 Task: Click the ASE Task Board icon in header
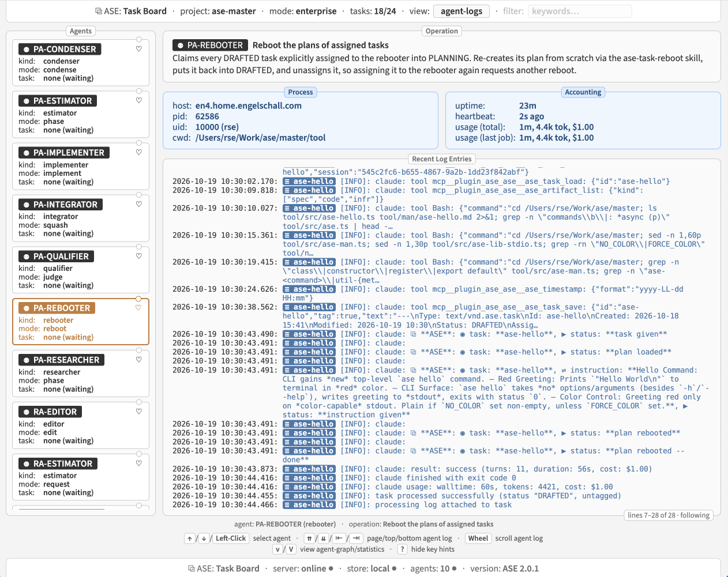pyautogui.click(x=99, y=11)
